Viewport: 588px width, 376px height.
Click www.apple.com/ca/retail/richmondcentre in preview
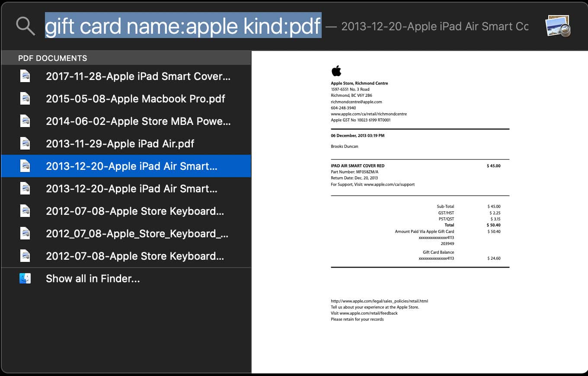(369, 114)
